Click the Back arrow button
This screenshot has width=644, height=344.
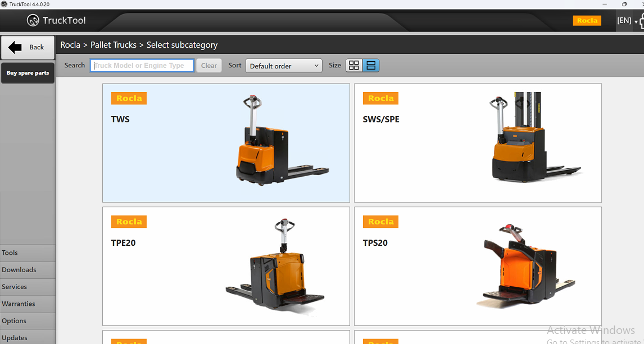28,48
